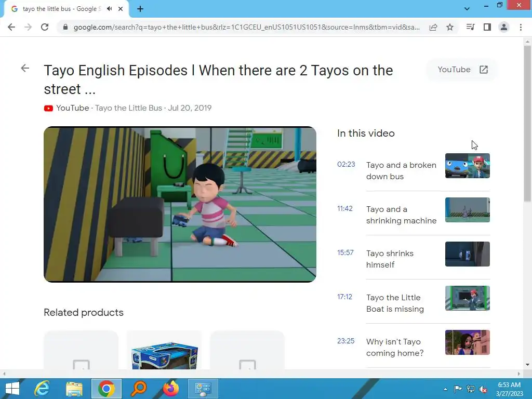Viewport: 532px width, 399px height.
Task: Click the Tayo the Little Bus channel name
Action: (129, 108)
